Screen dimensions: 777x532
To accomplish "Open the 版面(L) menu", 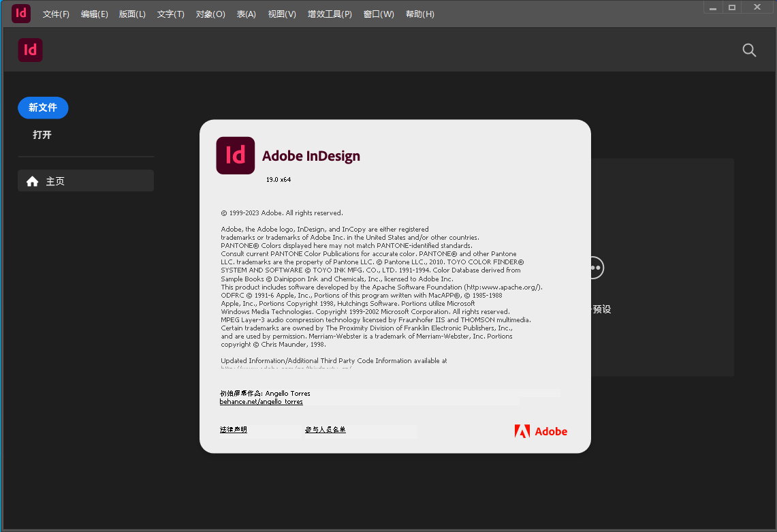I will click(132, 14).
